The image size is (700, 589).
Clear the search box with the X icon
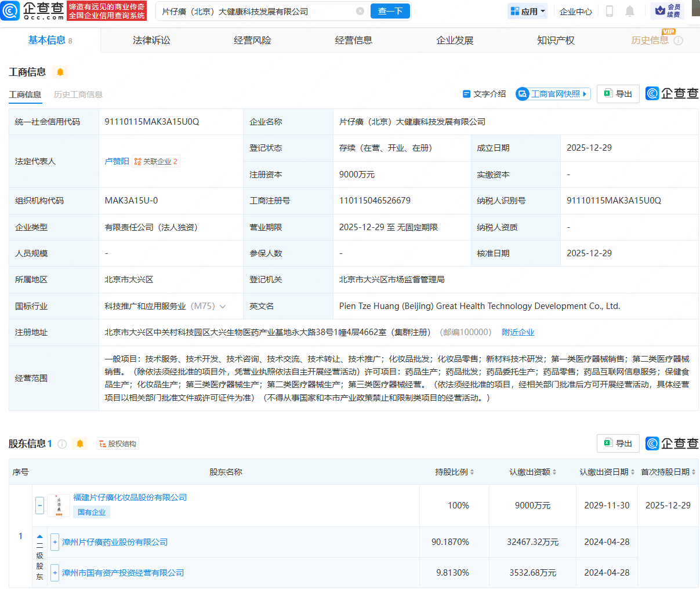[x=360, y=11]
